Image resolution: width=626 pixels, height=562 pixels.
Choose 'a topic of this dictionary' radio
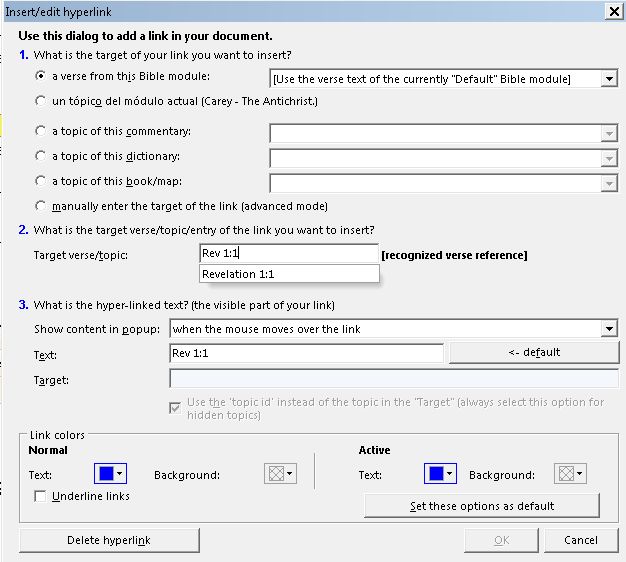coord(40,156)
